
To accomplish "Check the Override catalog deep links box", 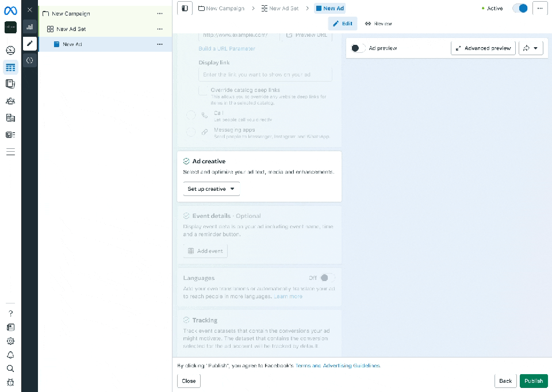I will (x=203, y=90).
